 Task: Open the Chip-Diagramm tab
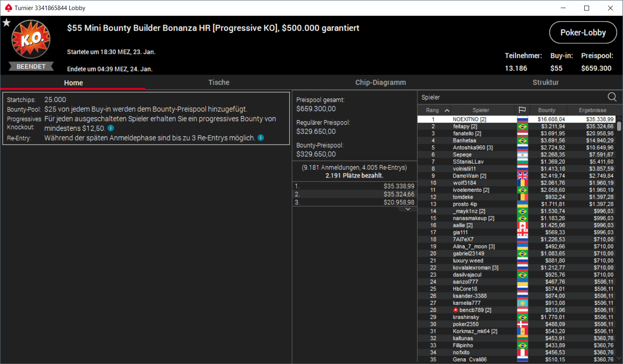click(x=381, y=82)
